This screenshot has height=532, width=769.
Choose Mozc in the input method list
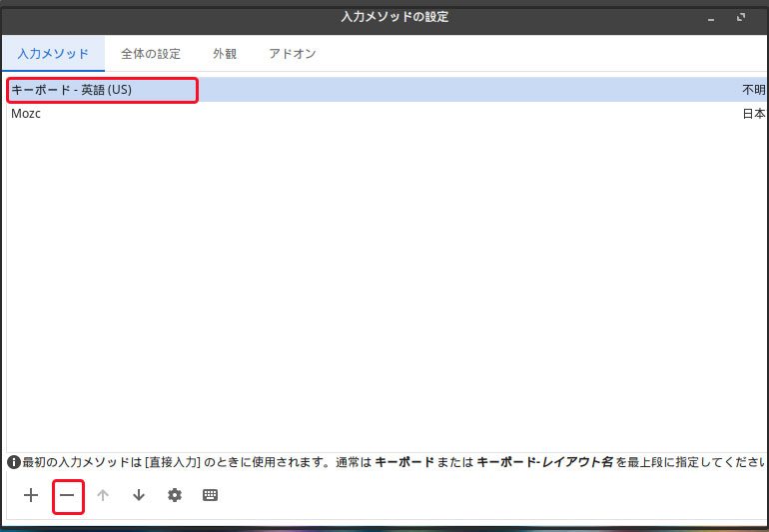(x=26, y=114)
